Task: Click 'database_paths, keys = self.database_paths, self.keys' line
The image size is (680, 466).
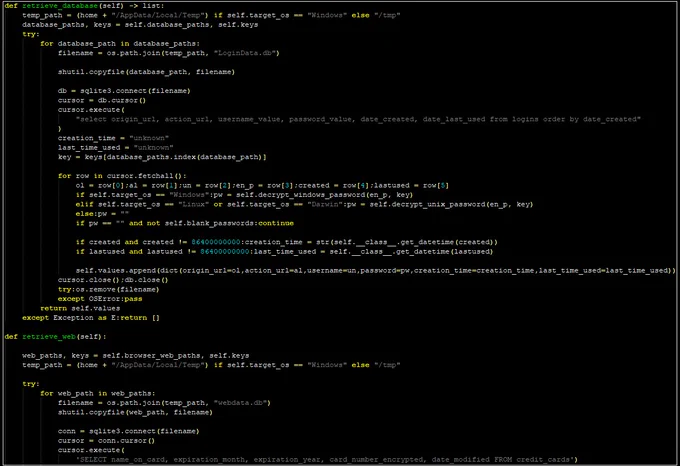Action: [140, 25]
